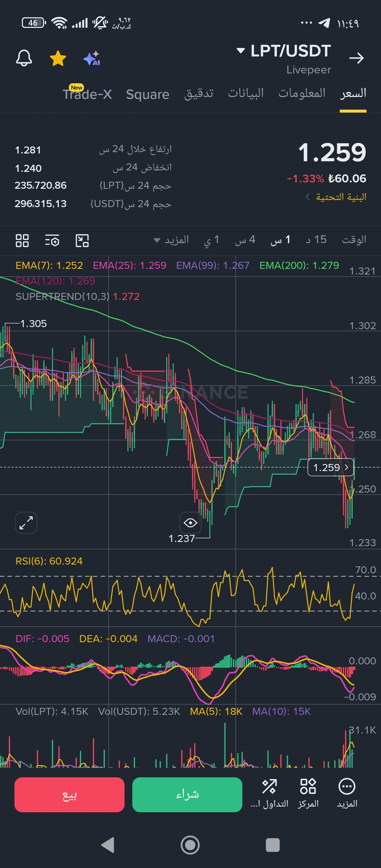Select the 1 س timeframe
Screen dimensions: 381x868
(x=280, y=240)
